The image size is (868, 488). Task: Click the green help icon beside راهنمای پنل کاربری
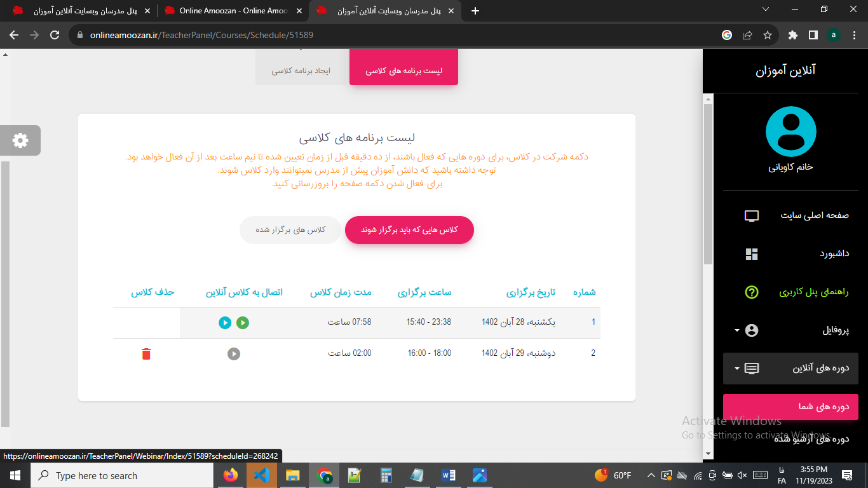[x=752, y=292]
